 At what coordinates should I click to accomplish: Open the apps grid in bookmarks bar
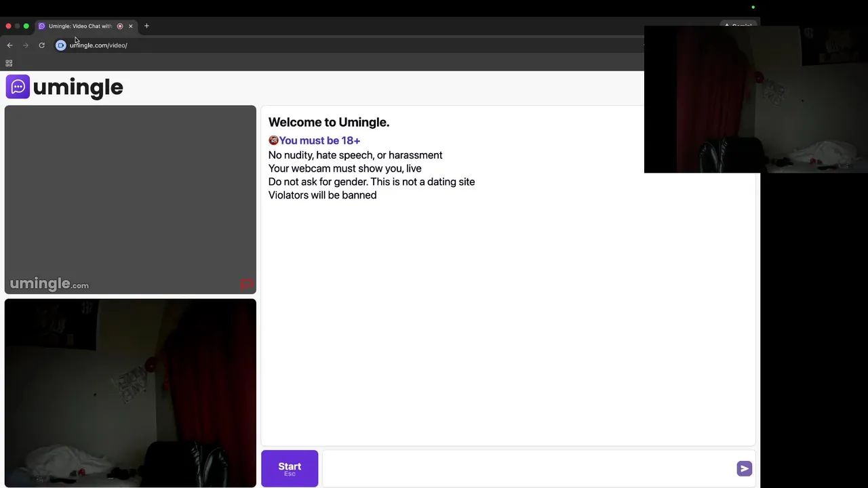tap(9, 63)
